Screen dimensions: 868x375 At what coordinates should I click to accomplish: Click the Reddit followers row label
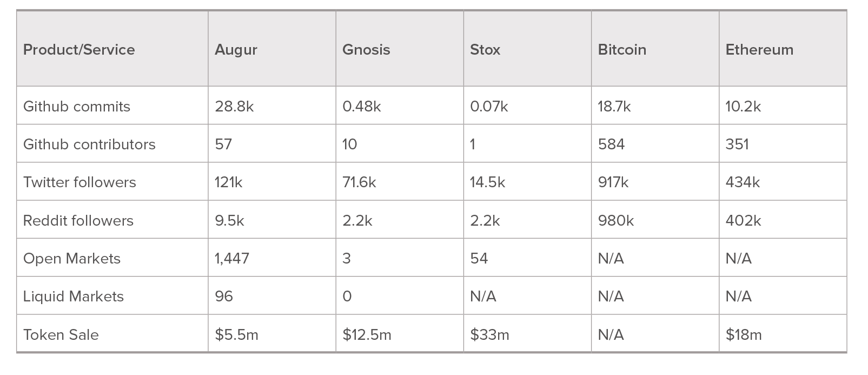[x=112, y=220]
